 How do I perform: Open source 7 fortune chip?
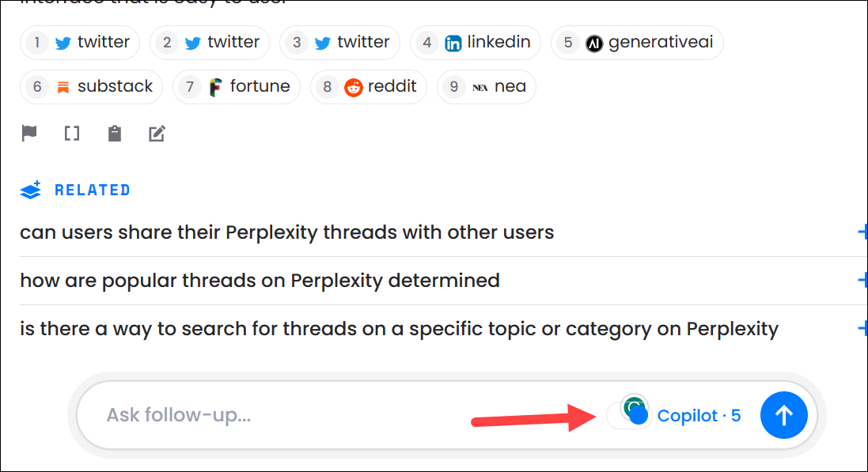(237, 87)
